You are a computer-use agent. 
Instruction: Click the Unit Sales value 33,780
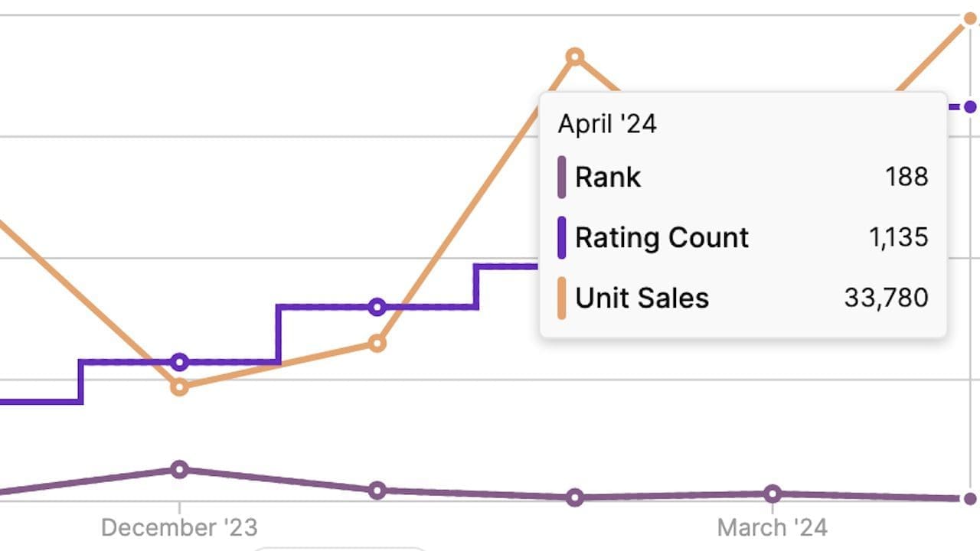pos(886,298)
